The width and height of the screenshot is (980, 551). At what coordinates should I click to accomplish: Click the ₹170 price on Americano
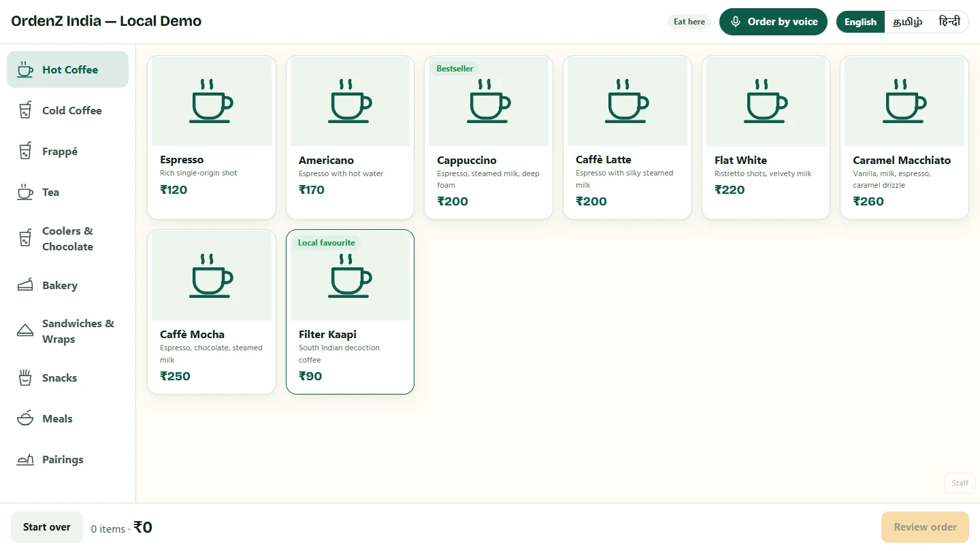[x=312, y=190]
